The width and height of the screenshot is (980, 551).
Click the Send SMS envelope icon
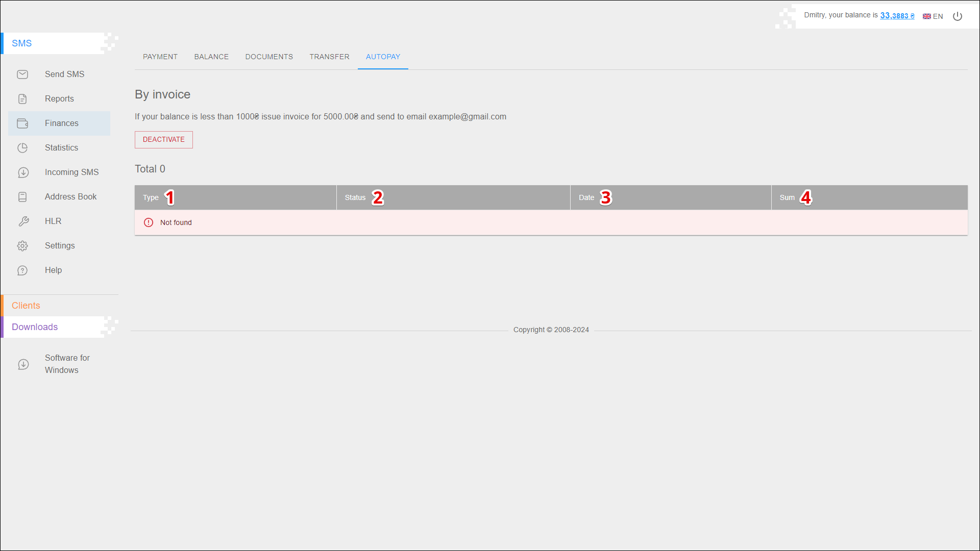click(x=22, y=74)
